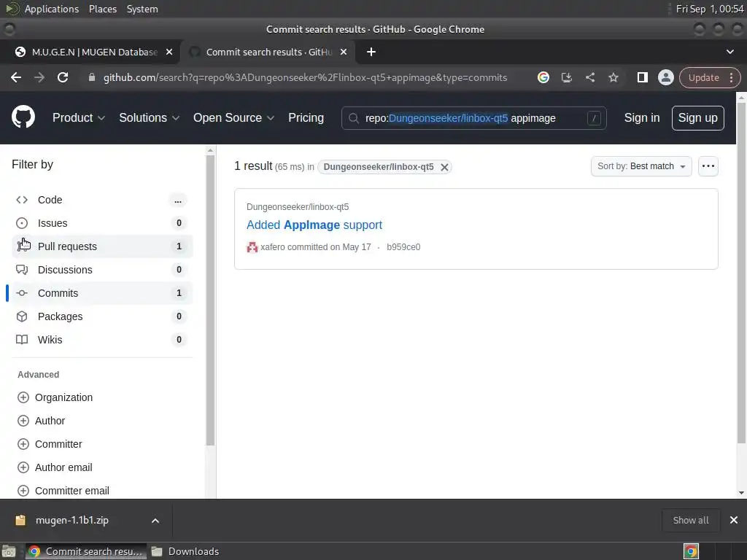This screenshot has height=560, width=747.
Task: Open the Chrome side panel icon
Action: pyautogui.click(x=642, y=77)
